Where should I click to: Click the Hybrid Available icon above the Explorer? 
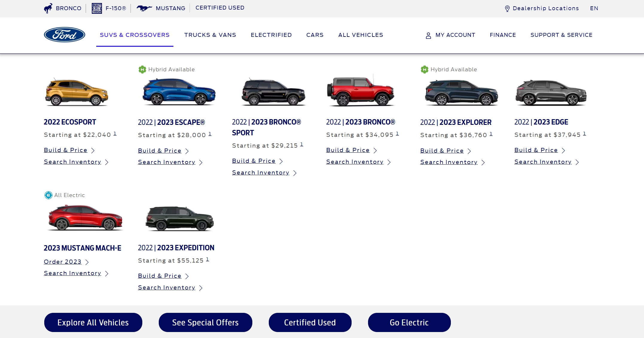pyautogui.click(x=425, y=69)
